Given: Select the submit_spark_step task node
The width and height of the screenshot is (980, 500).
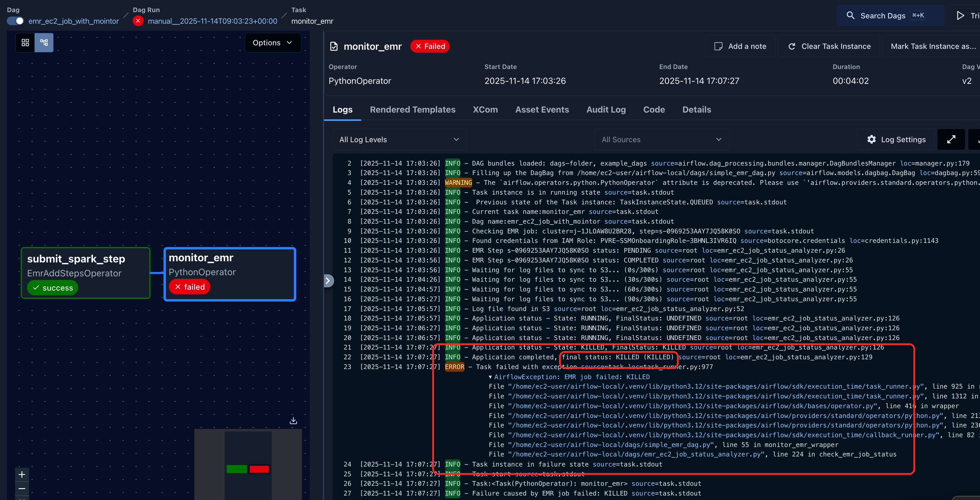Looking at the screenshot, I should coord(86,273).
